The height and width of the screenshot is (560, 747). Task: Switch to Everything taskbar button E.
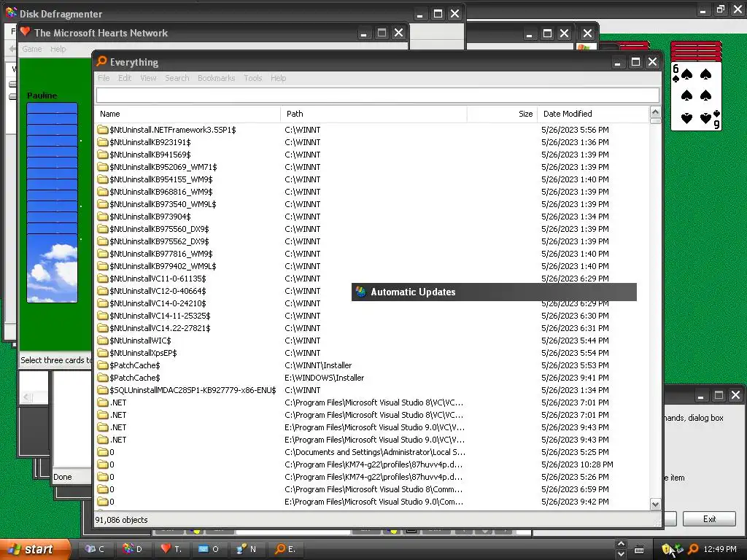click(x=285, y=549)
